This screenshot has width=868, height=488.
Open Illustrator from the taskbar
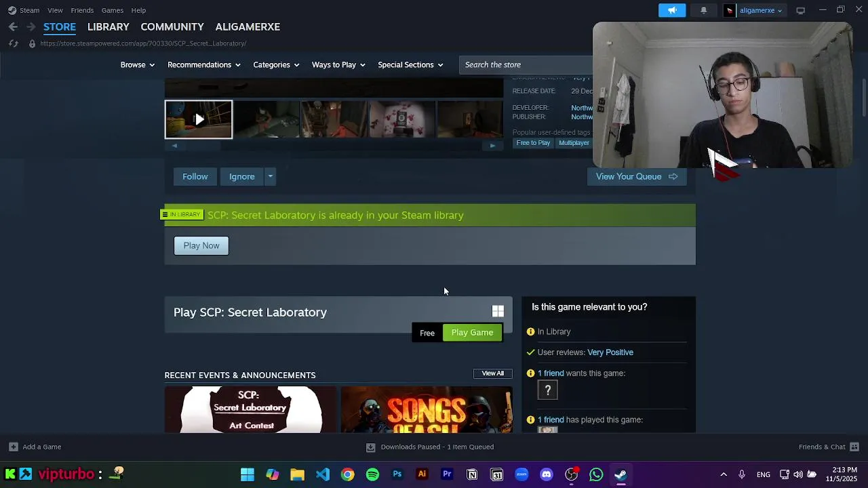point(422,474)
